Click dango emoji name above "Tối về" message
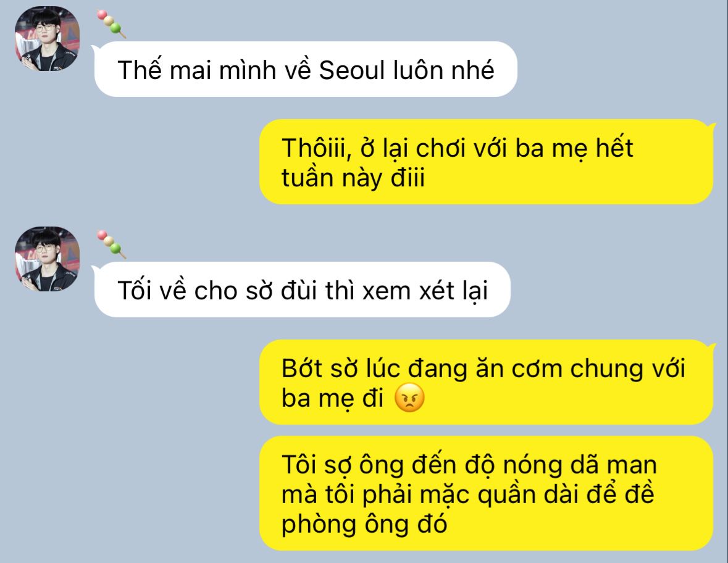Image resolution: width=728 pixels, height=563 pixels. click(x=111, y=244)
